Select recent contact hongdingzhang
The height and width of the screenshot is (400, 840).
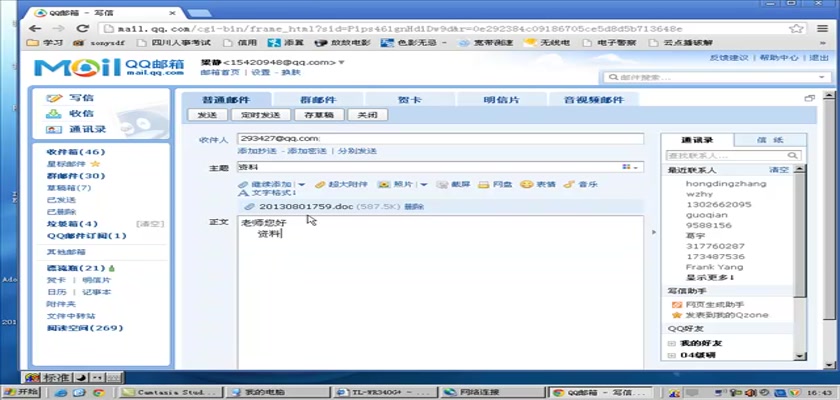point(726,184)
